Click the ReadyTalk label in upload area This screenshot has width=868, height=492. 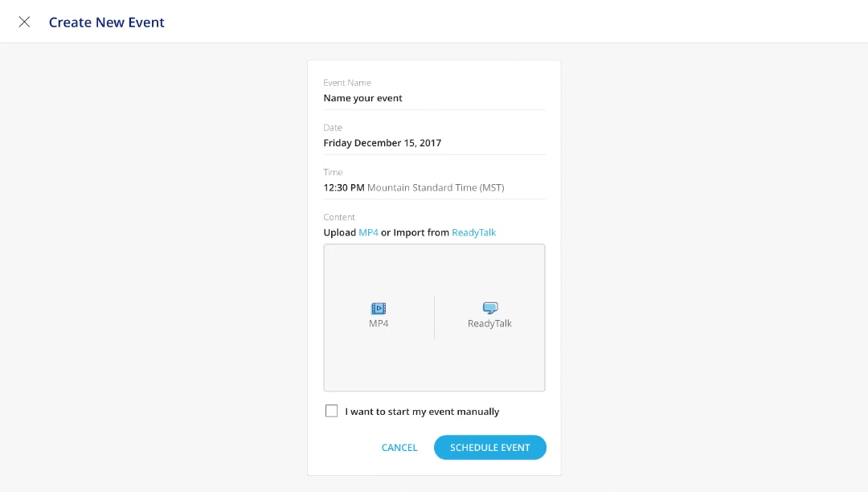[x=489, y=323]
